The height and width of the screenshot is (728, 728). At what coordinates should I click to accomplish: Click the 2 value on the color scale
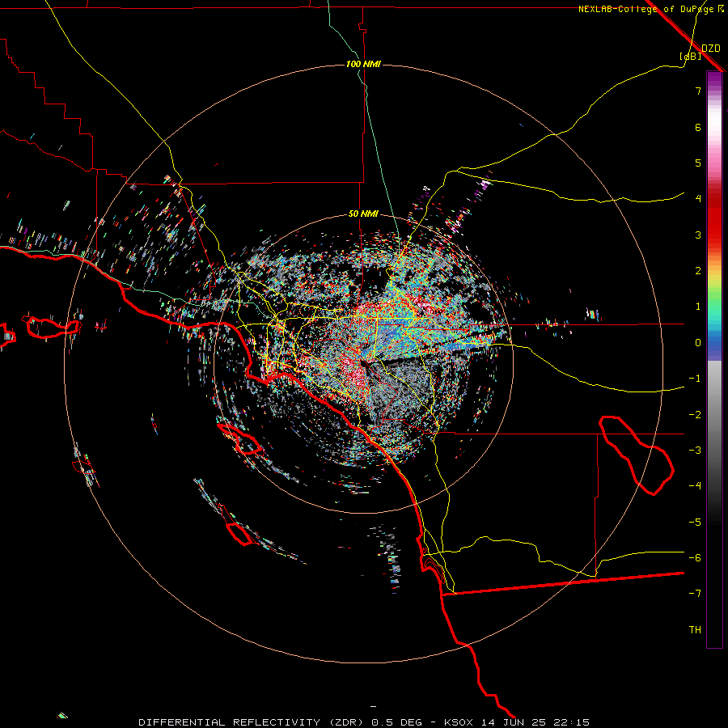pyautogui.click(x=698, y=271)
